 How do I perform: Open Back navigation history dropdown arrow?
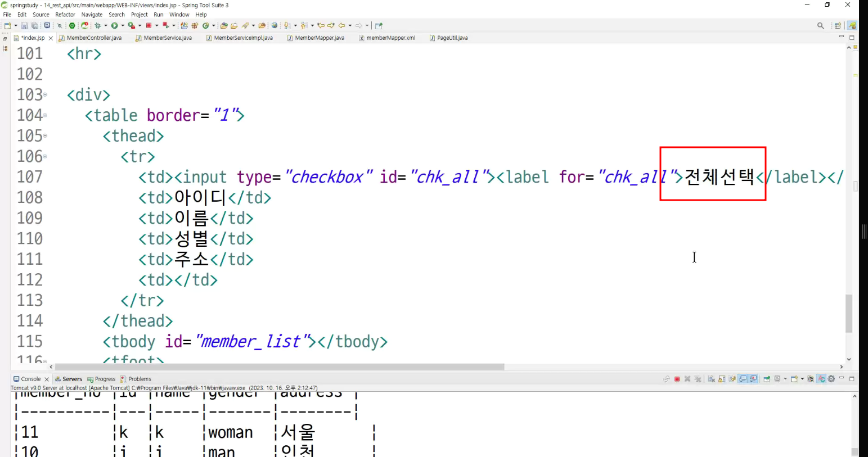coord(350,26)
